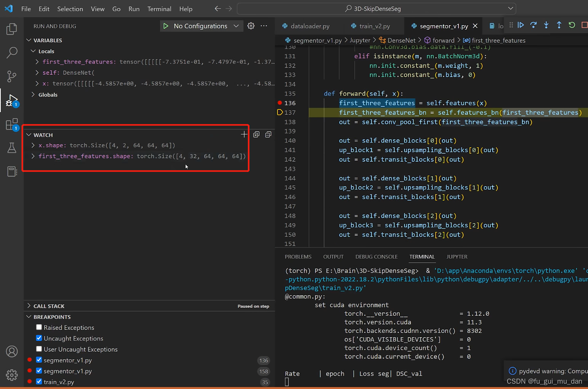Remove all watch expressions icon

pos(256,134)
